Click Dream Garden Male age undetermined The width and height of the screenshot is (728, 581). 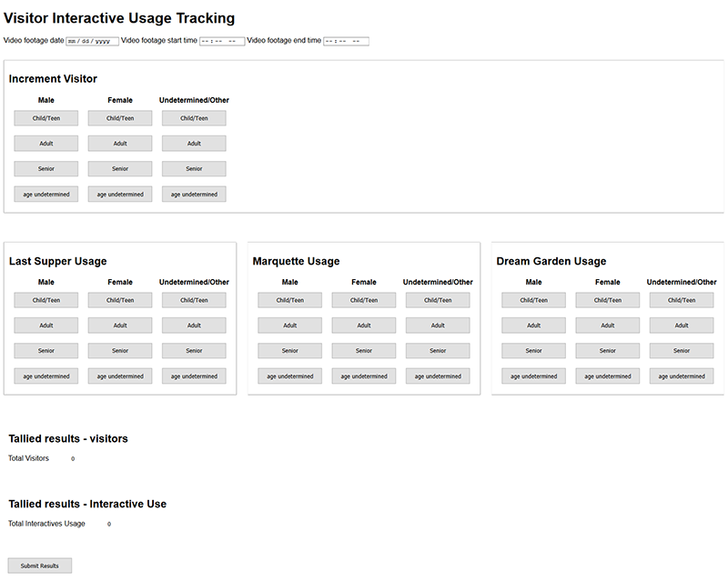[x=533, y=376]
